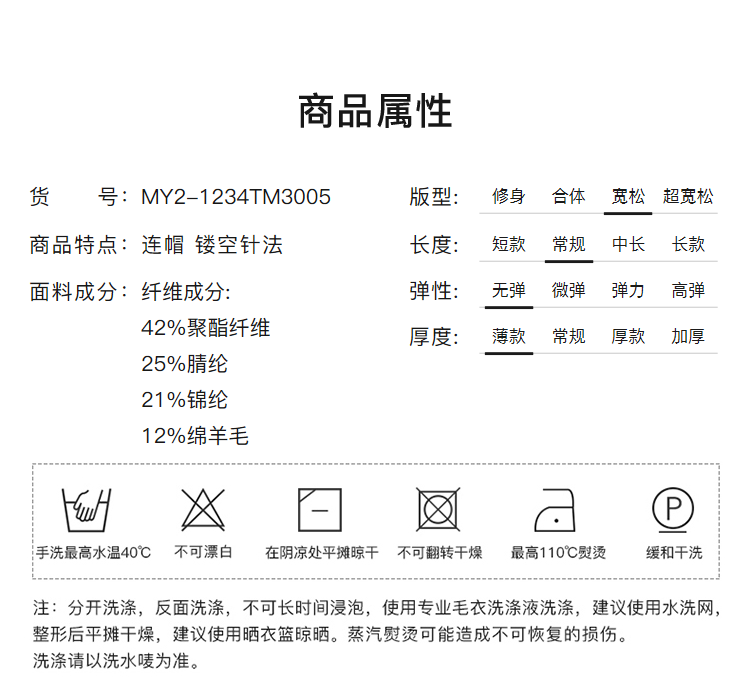The height and width of the screenshot is (680, 750).
Task: Pick 高弹 in the elasticity row
Action: pyautogui.click(x=688, y=291)
